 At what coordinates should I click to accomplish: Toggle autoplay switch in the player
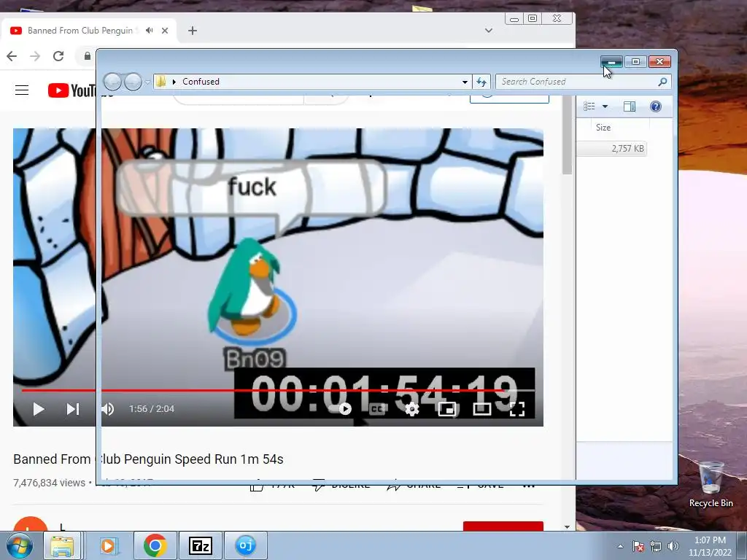tap(344, 409)
